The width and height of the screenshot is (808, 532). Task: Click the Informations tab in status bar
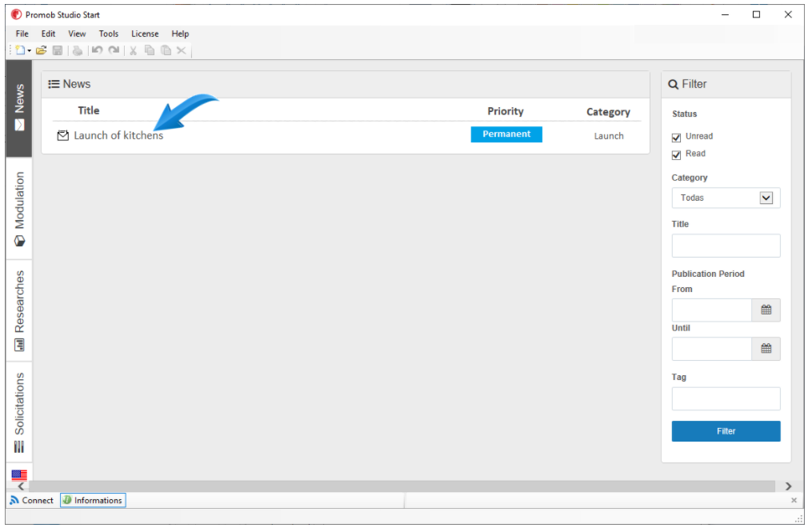93,500
